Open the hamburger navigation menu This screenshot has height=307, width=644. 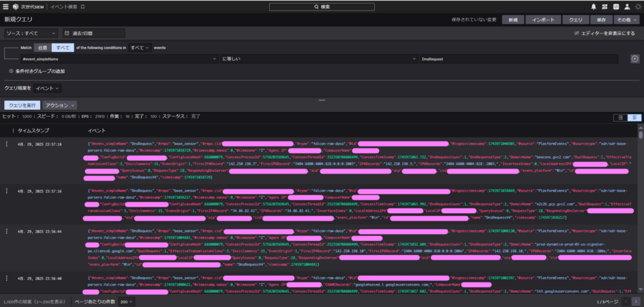[x=6, y=7]
